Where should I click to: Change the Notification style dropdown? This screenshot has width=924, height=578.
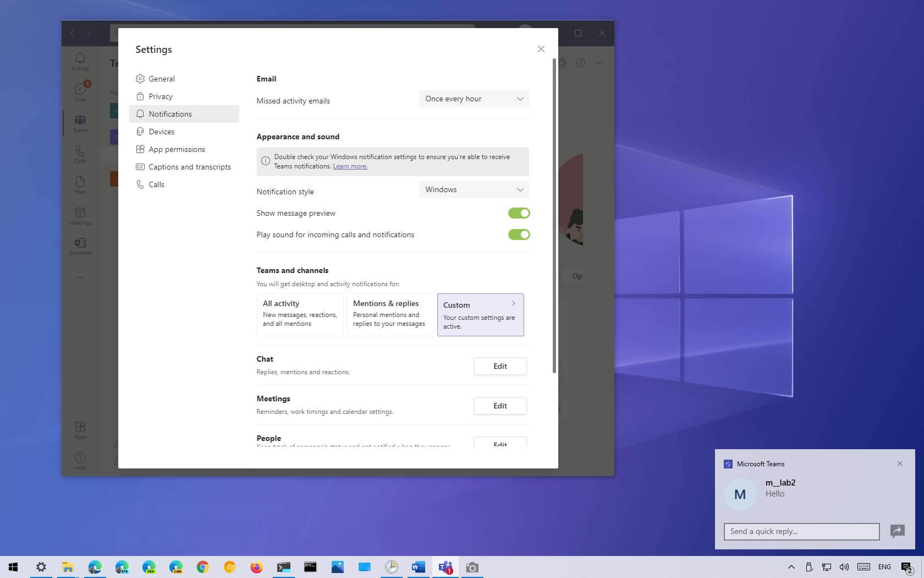click(x=474, y=189)
